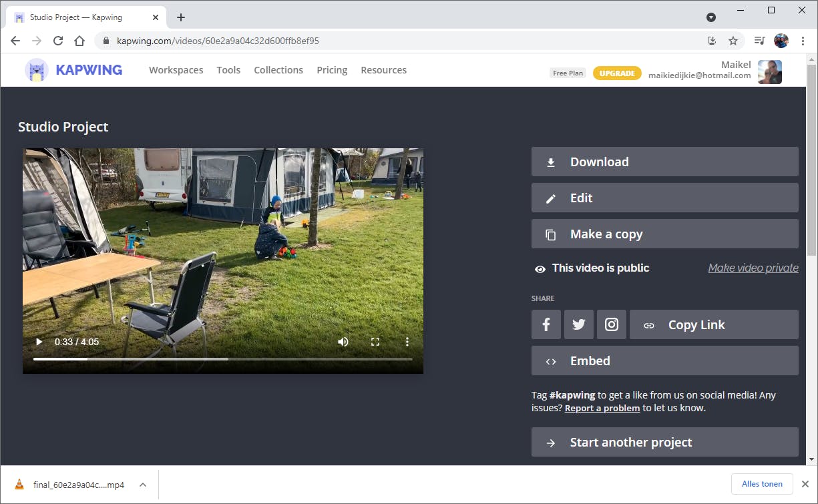Viewport: 818px width, 504px height.
Task: Open Chrome three-dot menu
Action: tap(803, 41)
